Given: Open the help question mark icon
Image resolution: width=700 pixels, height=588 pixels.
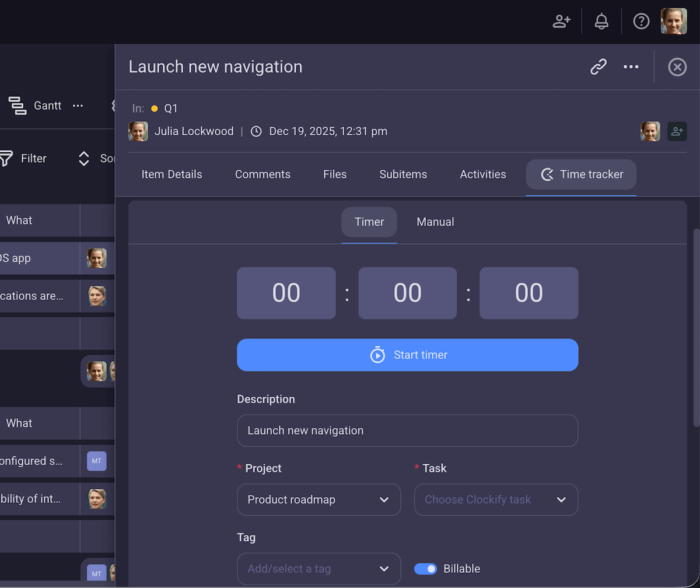Looking at the screenshot, I should (641, 21).
